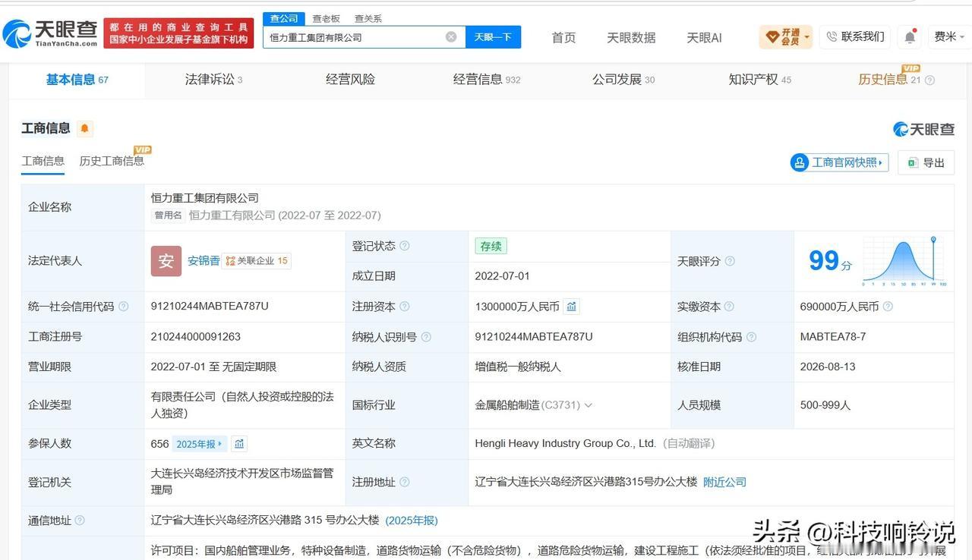Click the help icon after 690000万人民币
Screen dimensions: 972x560
coord(888,307)
